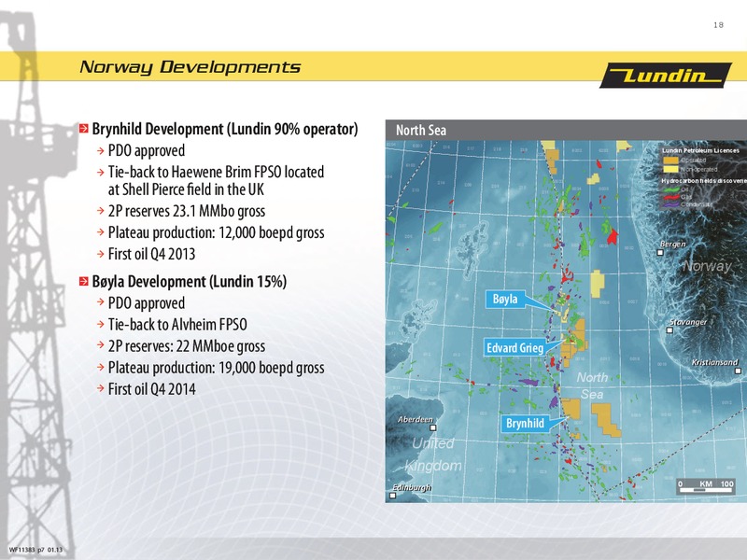Click the slide title "Norway Developments"
This screenshot has height=560, width=747.
pos(190,67)
